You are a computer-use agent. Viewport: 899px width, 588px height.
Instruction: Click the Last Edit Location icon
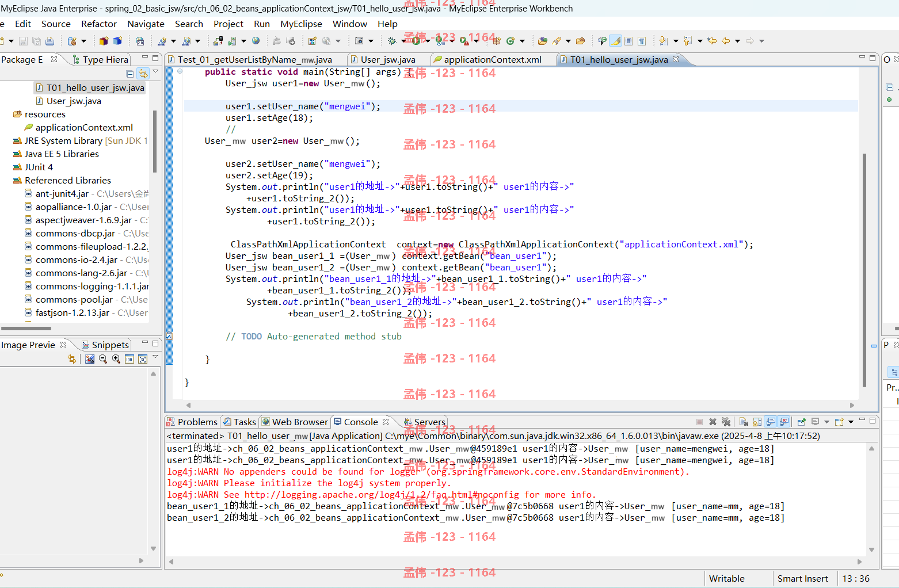tap(712, 41)
